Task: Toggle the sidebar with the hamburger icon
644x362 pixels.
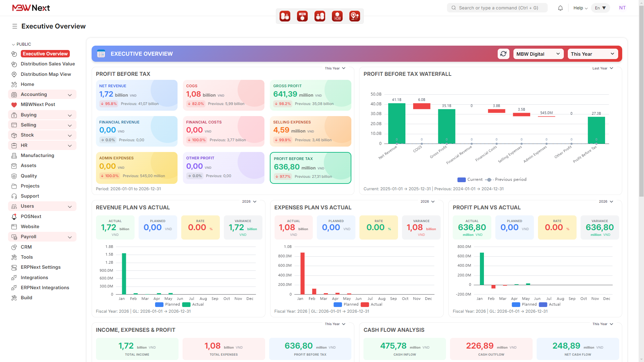Action: coord(15,26)
